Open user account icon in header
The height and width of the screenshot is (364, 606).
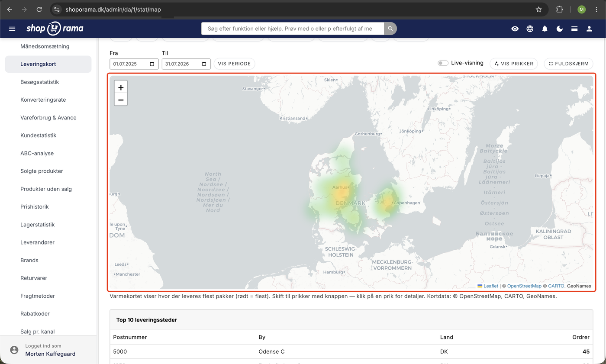tap(589, 29)
